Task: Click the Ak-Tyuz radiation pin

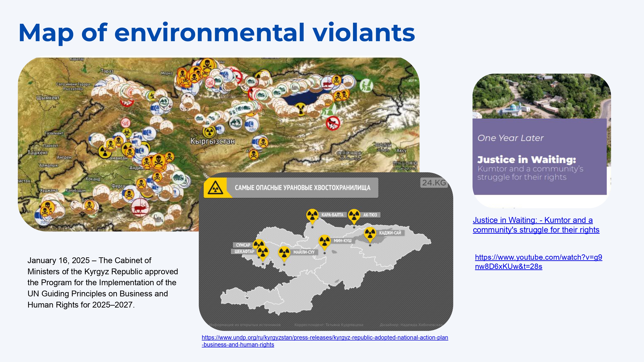Action: click(354, 215)
